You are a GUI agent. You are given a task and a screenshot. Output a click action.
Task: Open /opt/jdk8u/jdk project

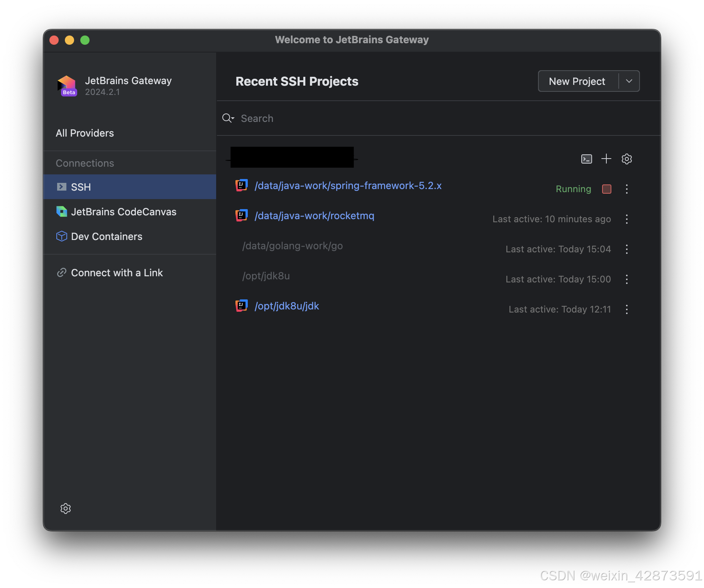(287, 306)
